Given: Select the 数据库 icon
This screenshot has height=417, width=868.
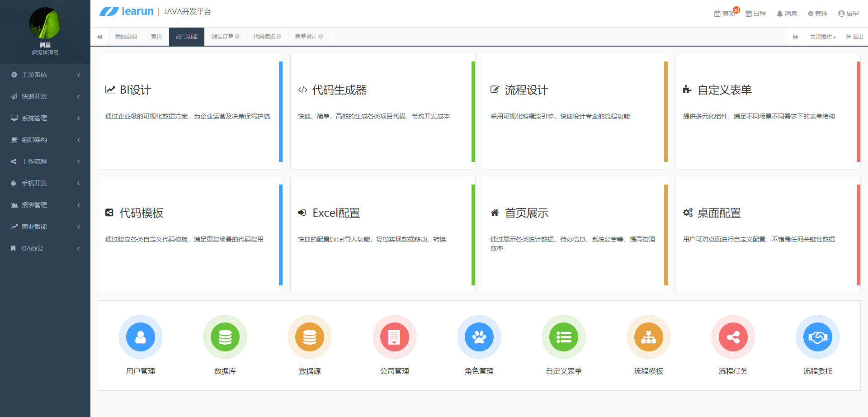Looking at the screenshot, I should point(225,337).
